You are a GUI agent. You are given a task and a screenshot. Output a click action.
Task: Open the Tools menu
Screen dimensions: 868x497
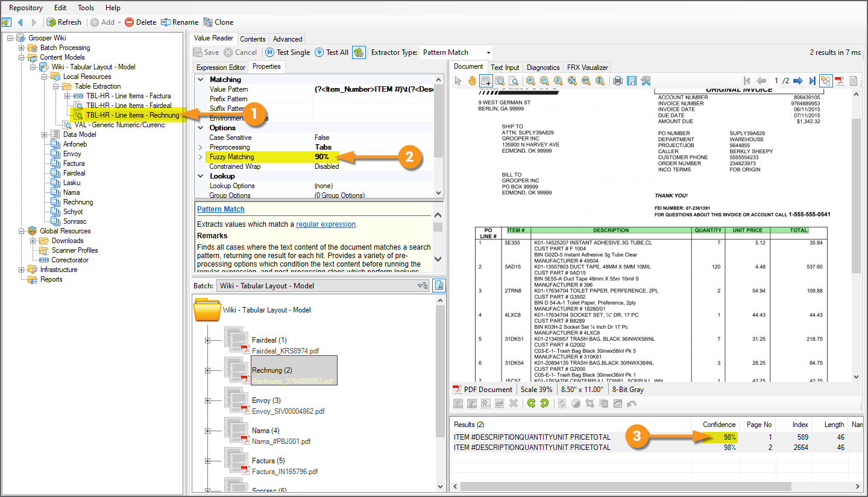86,8
